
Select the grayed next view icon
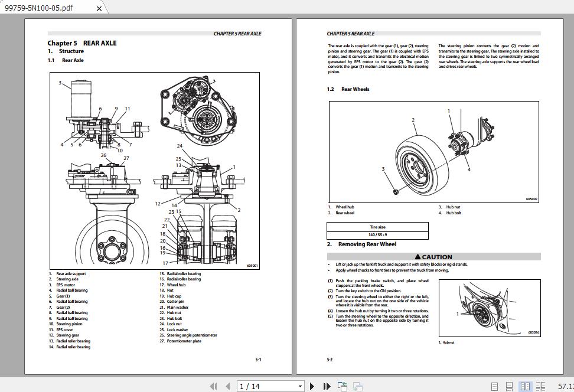coord(358,386)
